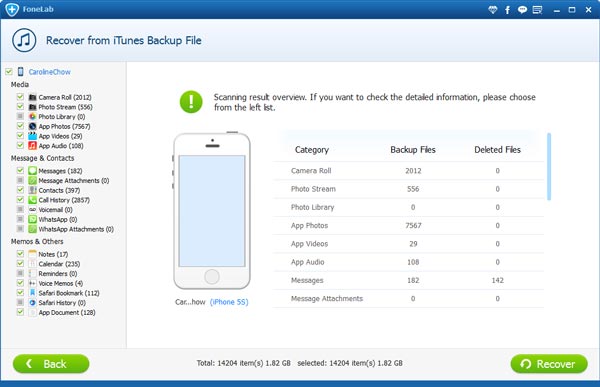Image resolution: width=600 pixels, height=387 pixels.
Task: Click the menu list icon in title bar
Action: [537, 10]
